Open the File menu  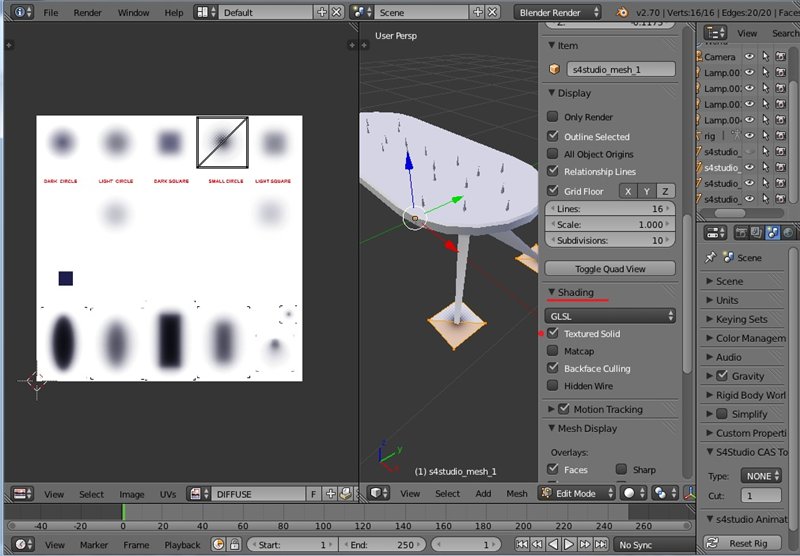click(x=51, y=12)
